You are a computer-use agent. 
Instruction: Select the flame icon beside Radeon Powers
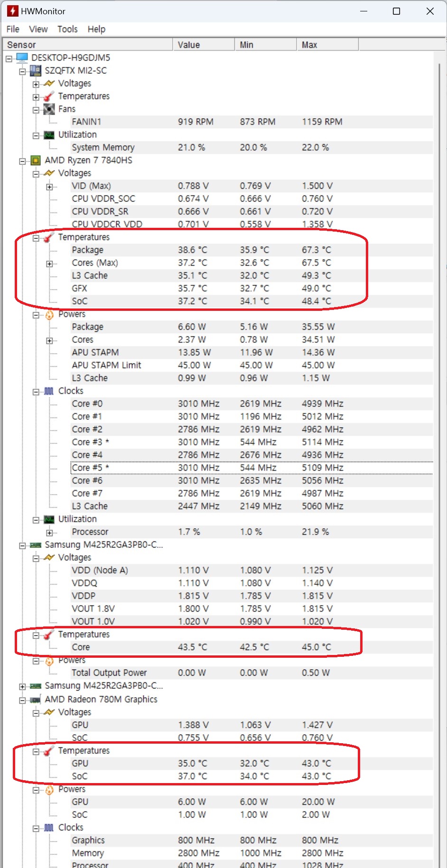tap(49, 790)
